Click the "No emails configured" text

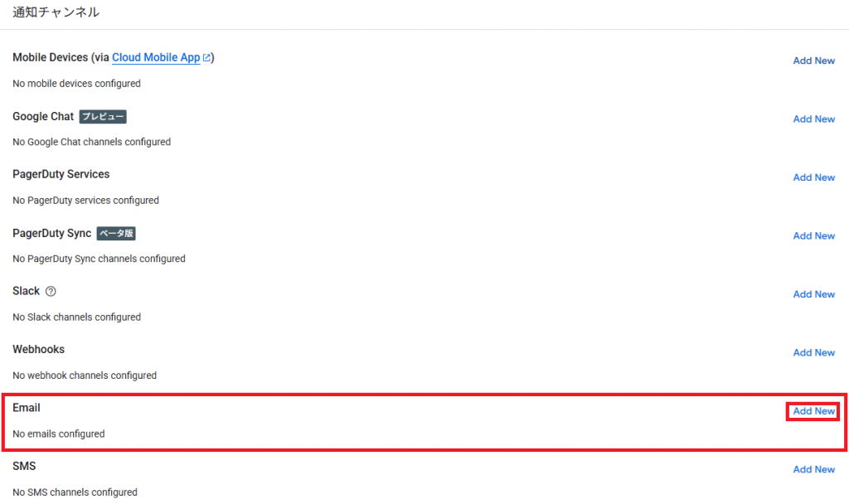point(58,434)
